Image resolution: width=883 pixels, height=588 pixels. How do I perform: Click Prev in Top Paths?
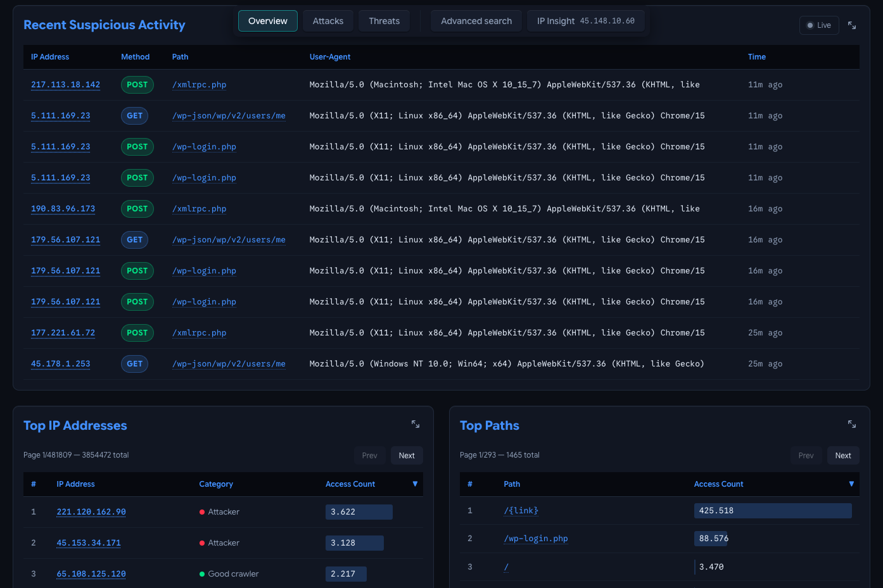(x=806, y=456)
